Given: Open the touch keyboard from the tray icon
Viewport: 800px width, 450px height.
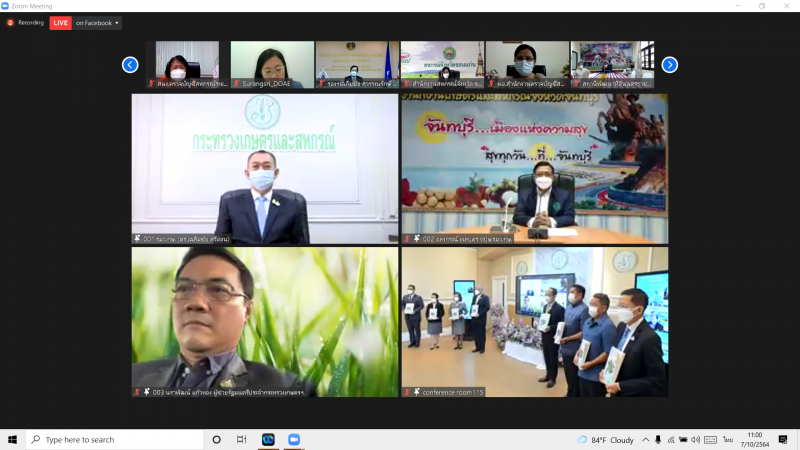Looking at the screenshot, I should tap(710, 440).
